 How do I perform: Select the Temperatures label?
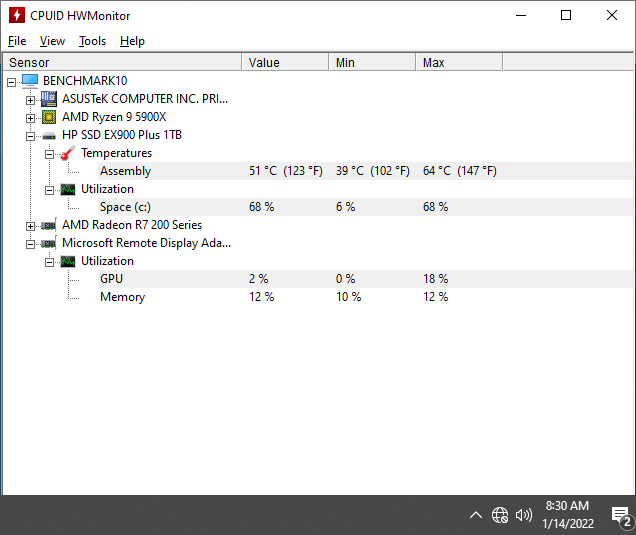pos(116,153)
